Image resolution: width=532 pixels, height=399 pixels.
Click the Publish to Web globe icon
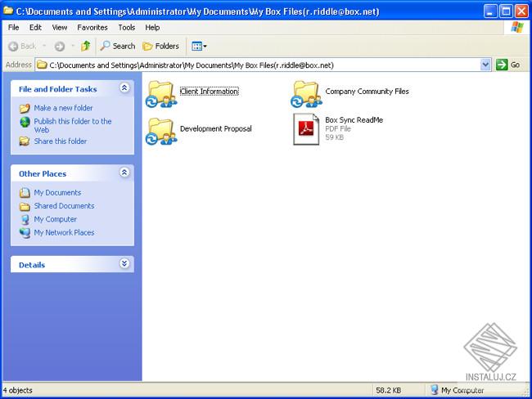[x=25, y=122]
